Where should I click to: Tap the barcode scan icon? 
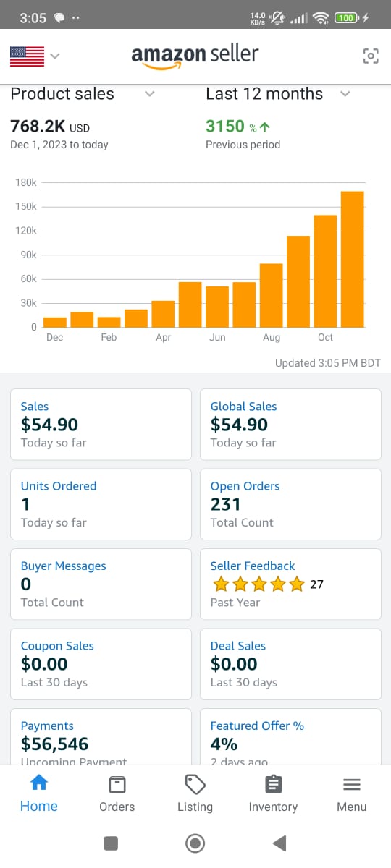point(371,56)
